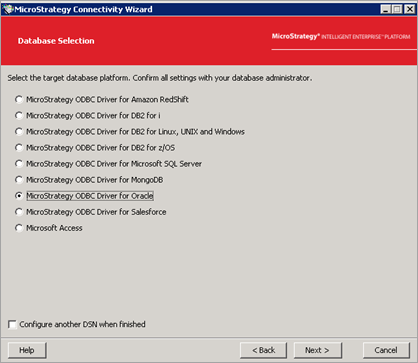
Task: Proceed with the Next button
Action: 317,350
